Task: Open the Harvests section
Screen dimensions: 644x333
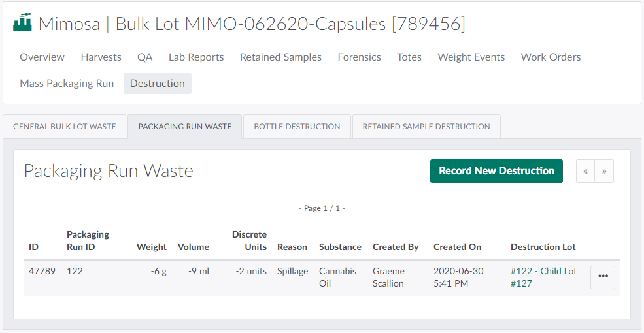Action: point(101,57)
